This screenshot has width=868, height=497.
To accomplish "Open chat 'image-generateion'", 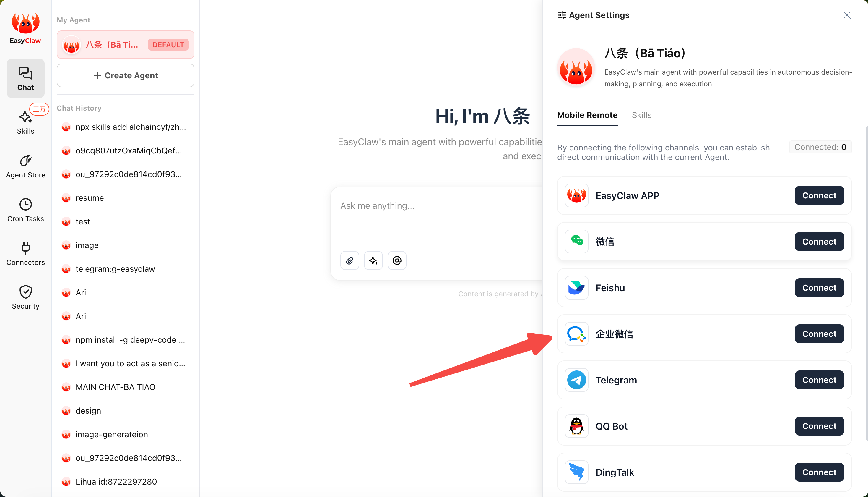I will [125, 435].
